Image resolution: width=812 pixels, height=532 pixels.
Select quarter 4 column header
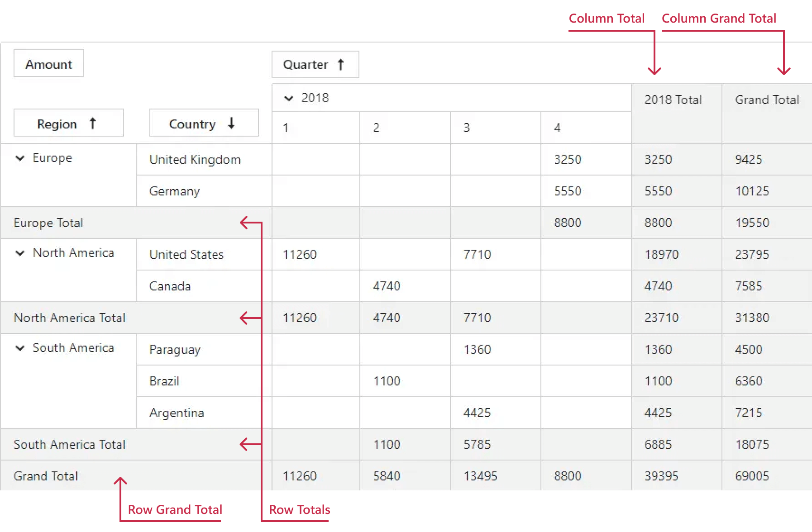[x=557, y=128]
